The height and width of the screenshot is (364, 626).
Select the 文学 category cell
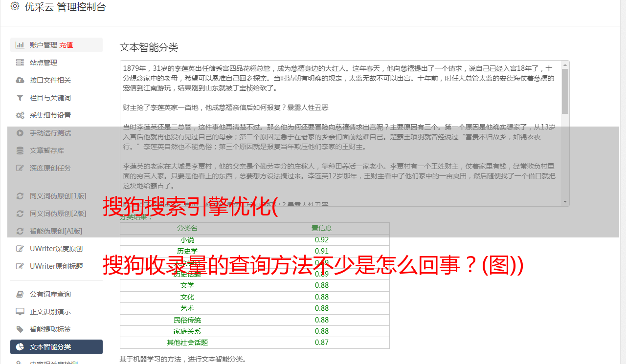click(187, 285)
